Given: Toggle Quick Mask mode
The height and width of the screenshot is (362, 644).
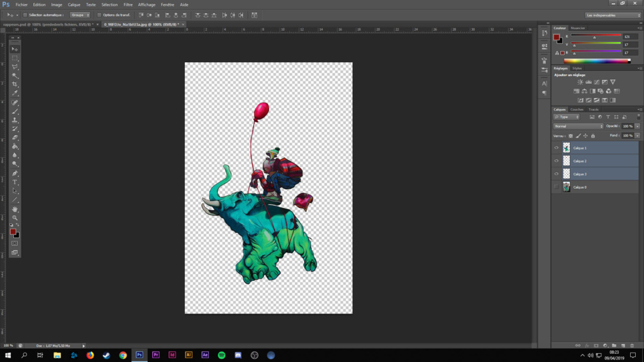Looking at the screenshot, I should 15,243.
